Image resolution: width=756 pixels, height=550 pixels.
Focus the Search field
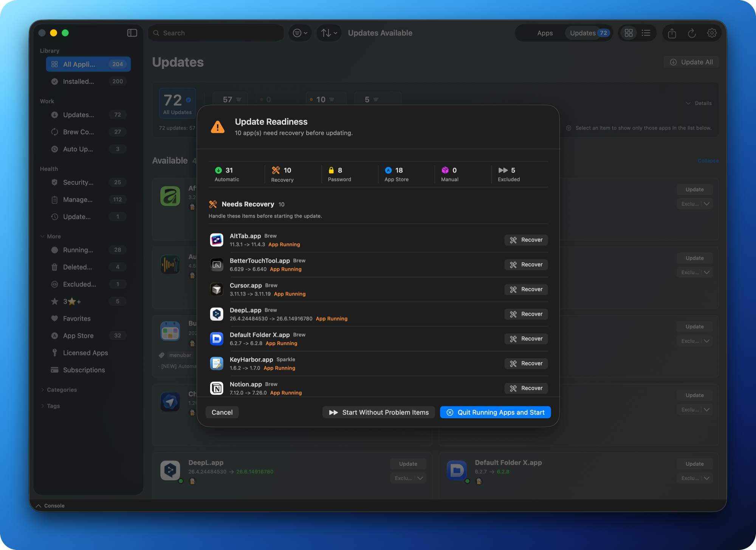point(216,33)
